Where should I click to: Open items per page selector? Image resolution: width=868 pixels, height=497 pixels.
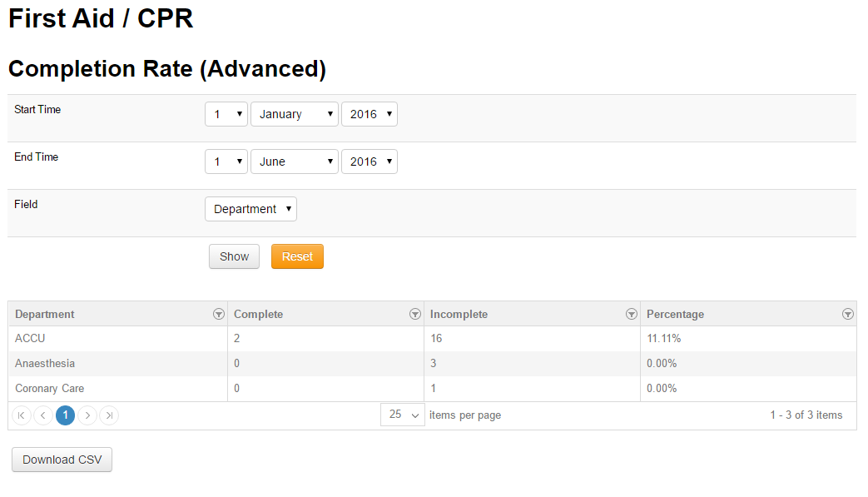403,415
